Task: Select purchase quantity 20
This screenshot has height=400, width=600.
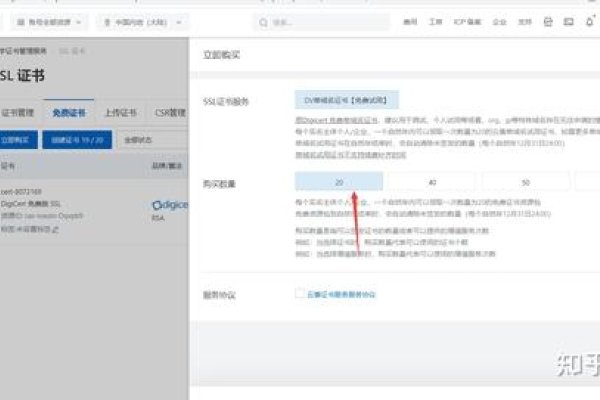Action: [339, 182]
